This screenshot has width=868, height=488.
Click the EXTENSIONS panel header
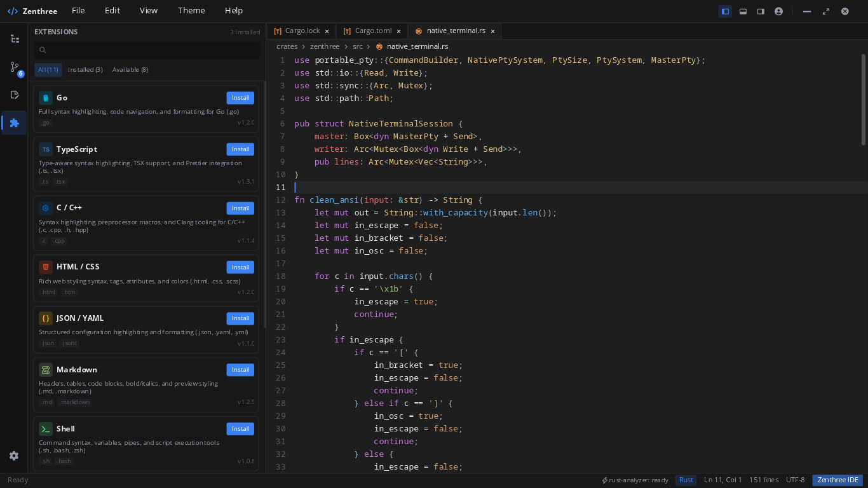tap(56, 32)
